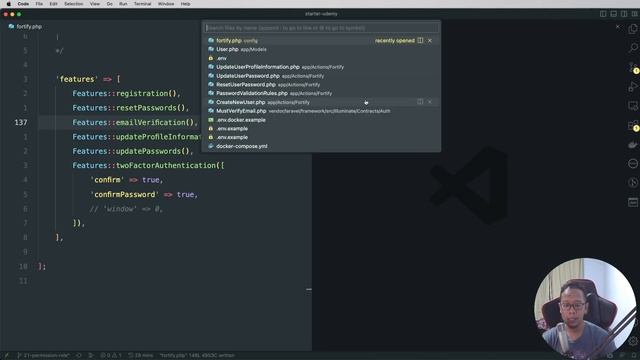
Task: Open the View menu
Action: (x=95, y=4)
